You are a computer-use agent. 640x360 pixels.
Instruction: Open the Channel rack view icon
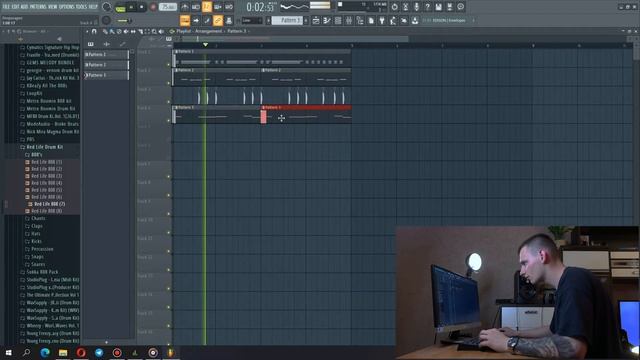pyautogui.click(x=338, y=20)
